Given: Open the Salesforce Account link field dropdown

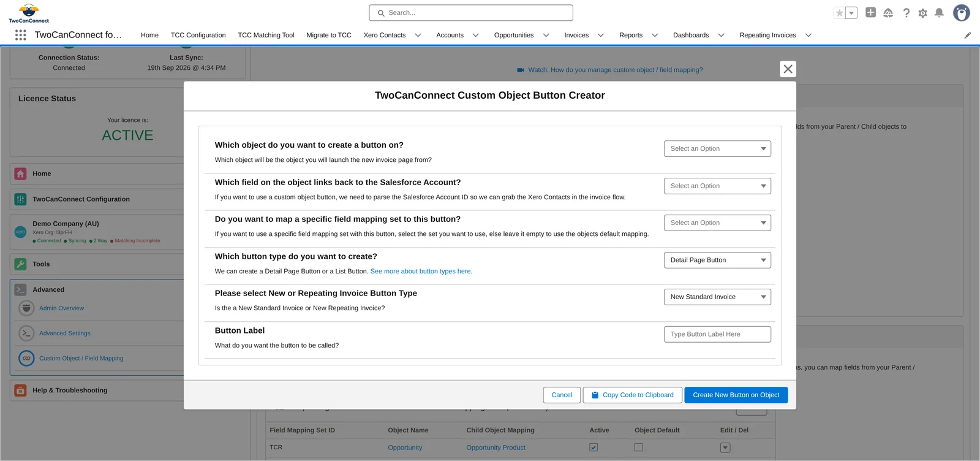Looking at the screenshot, I should (x=717, y=186).
